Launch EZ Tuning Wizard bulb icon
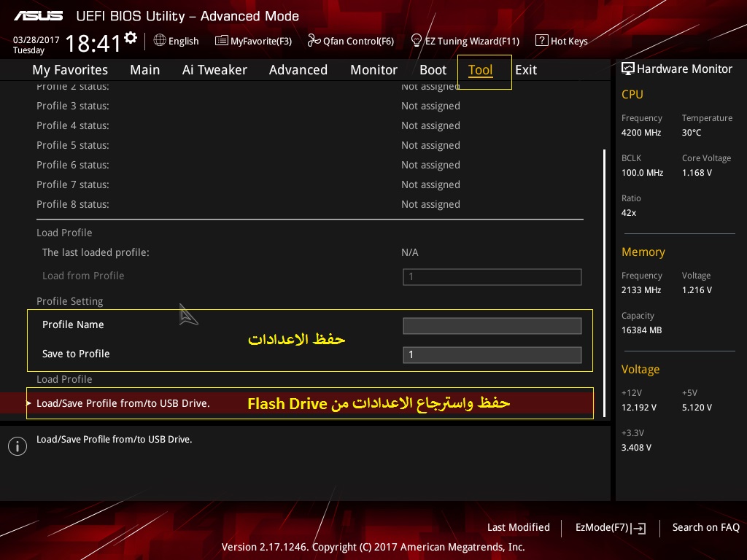 tap(416, 41)
